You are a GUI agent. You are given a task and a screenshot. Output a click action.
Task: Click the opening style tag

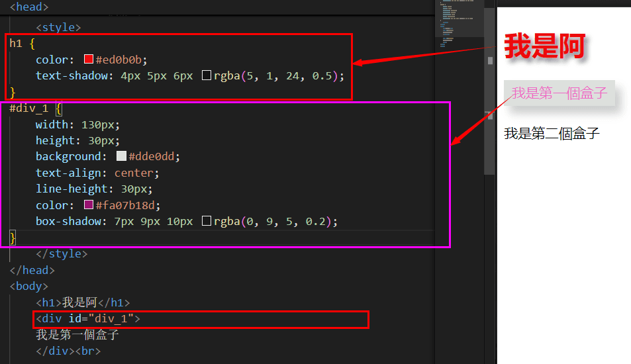click(58, 27)
